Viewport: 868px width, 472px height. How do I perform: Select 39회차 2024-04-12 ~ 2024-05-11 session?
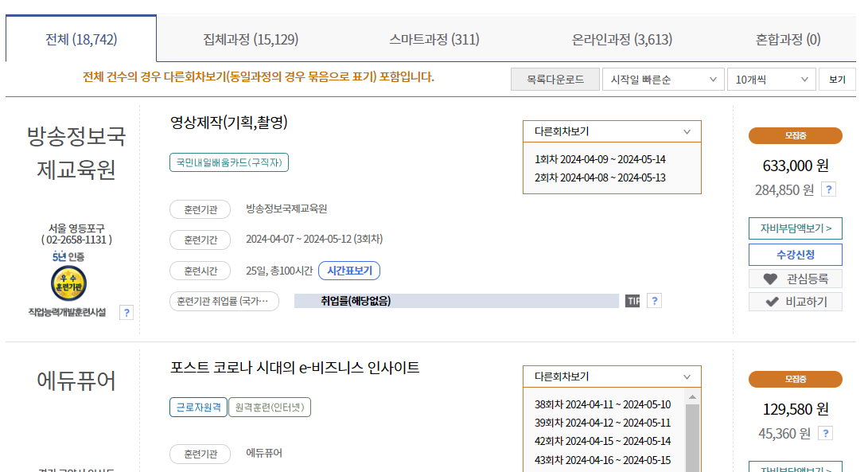pos(602,423)
